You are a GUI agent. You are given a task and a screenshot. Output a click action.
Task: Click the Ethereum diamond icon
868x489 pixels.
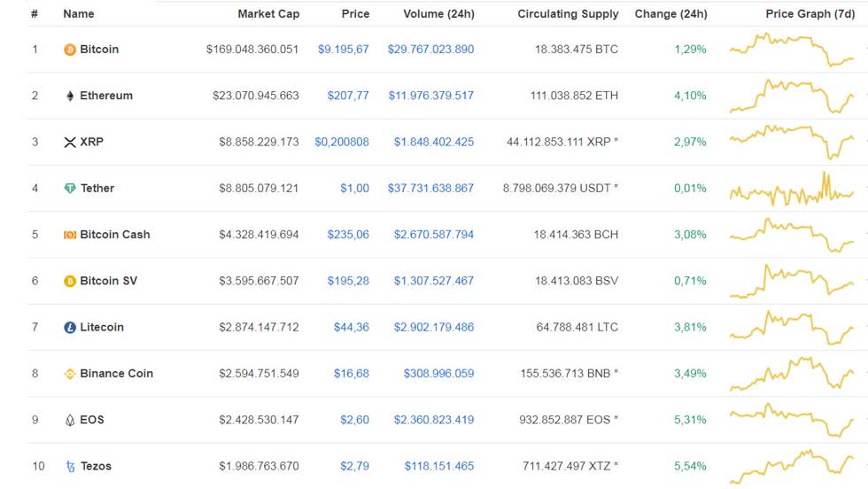(x=70, y=97)
